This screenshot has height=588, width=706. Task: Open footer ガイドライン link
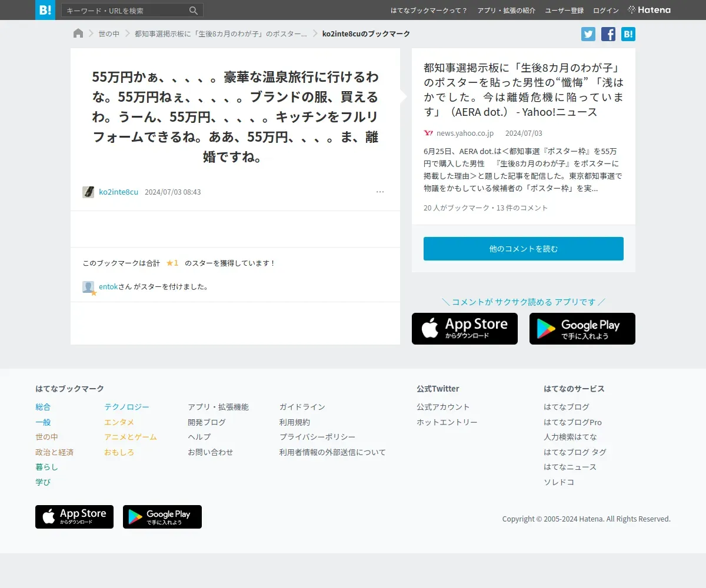(x=302, y=407)
